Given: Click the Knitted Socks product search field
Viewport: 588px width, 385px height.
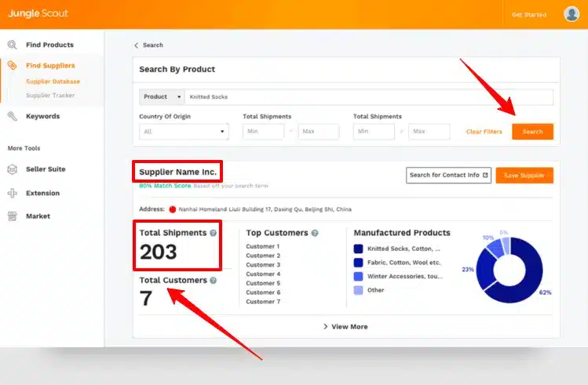Looking at the screenshot, I should pyautogui.click(x=369, y=97).
